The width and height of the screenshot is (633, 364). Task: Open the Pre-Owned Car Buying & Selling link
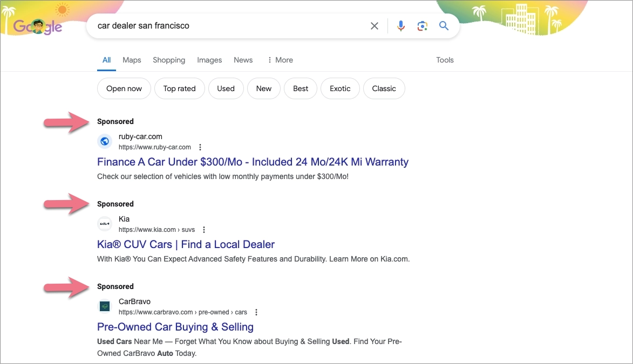[175, 327]
